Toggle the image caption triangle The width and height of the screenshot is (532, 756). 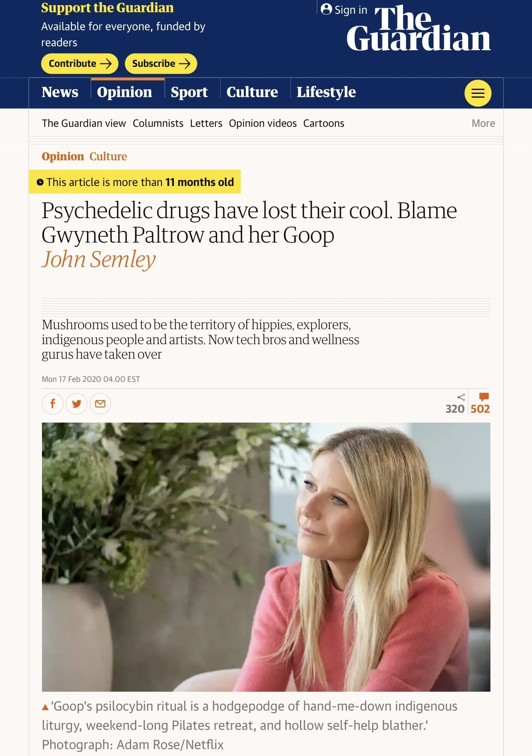(45, 707)
